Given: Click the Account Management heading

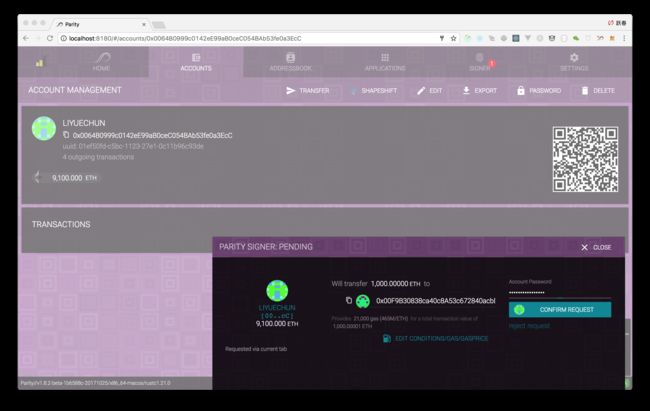Looking at the screenshot, I should 75,90.
